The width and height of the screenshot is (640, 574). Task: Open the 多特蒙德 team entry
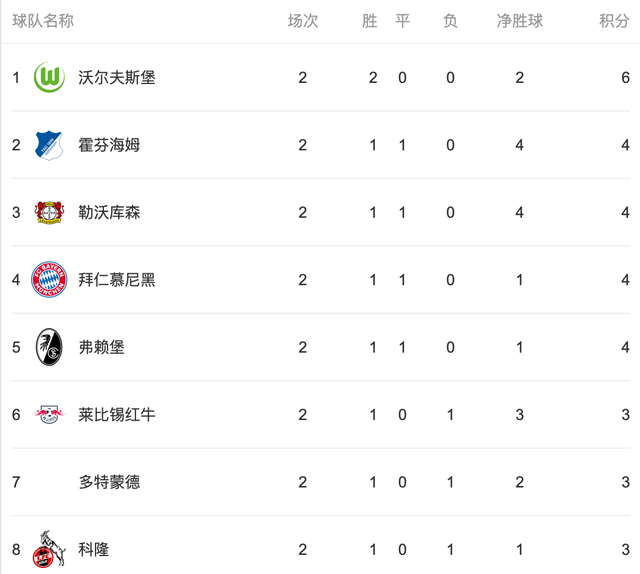point(109,482)
